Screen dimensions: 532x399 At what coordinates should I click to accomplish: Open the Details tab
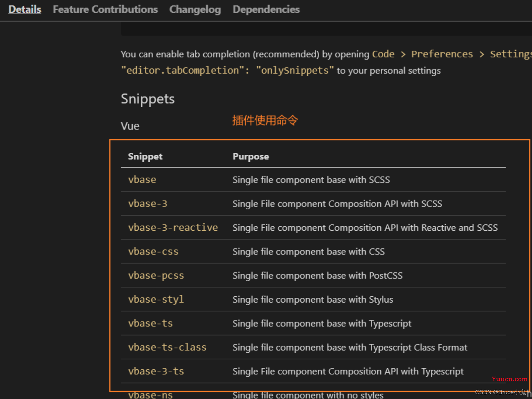click(25, 10)
